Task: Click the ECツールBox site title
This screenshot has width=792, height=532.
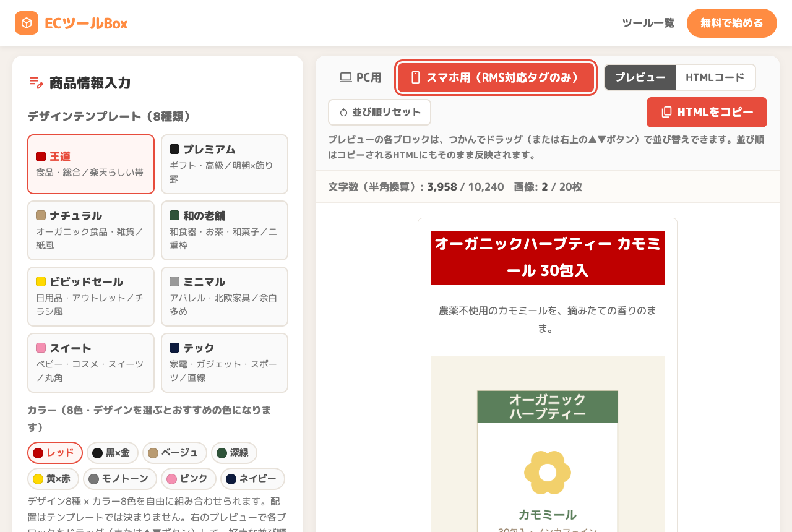Action: [86, 23]
